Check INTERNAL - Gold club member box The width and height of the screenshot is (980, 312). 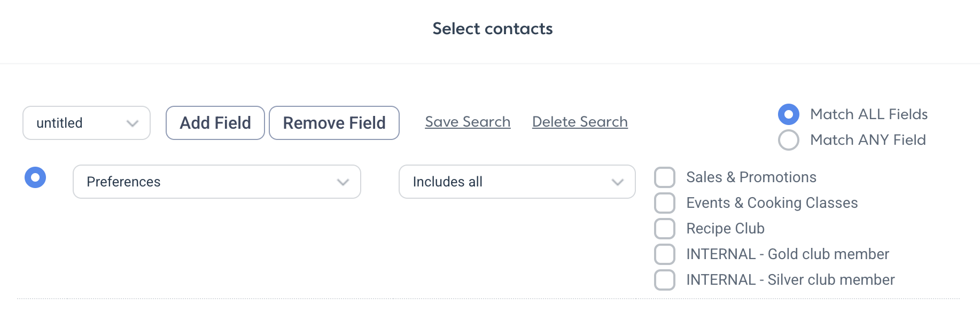point(665,254)
